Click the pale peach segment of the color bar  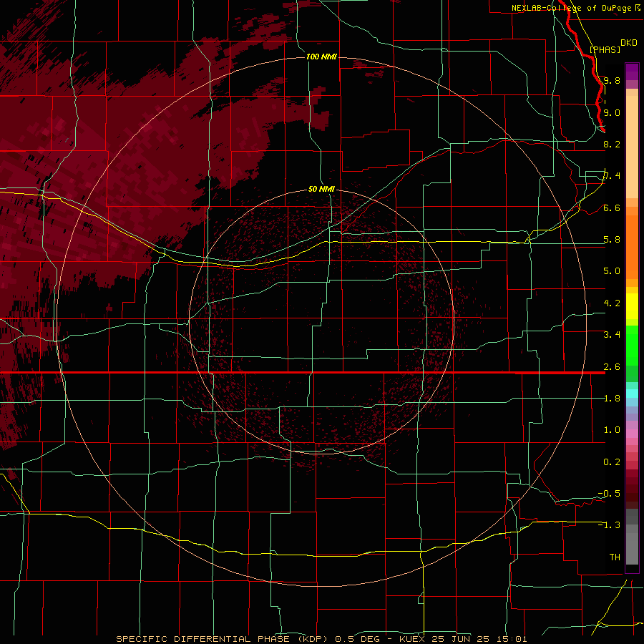(632, 147)
